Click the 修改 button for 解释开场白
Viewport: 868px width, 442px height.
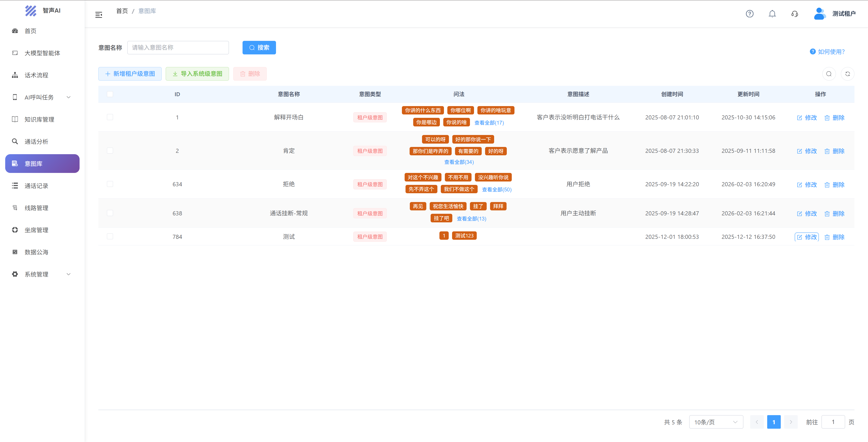point(807,118)
